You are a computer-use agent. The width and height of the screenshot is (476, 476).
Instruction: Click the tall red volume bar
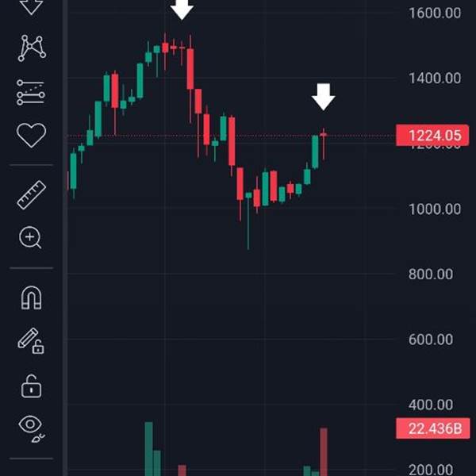tap(324, 451)
